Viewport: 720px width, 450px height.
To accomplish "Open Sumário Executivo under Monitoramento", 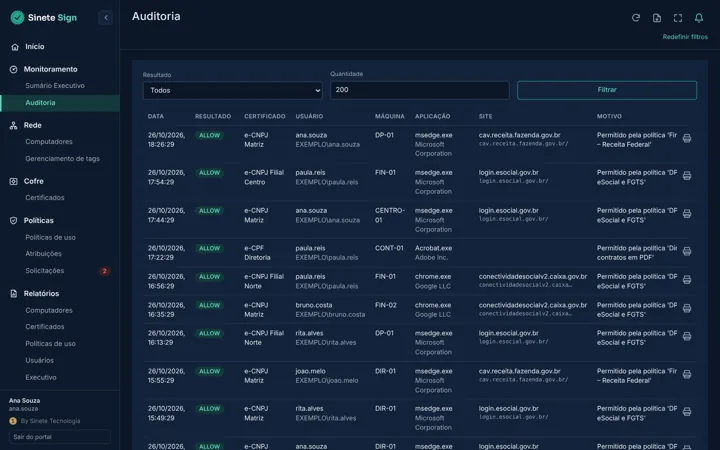I will click(55, 86).
